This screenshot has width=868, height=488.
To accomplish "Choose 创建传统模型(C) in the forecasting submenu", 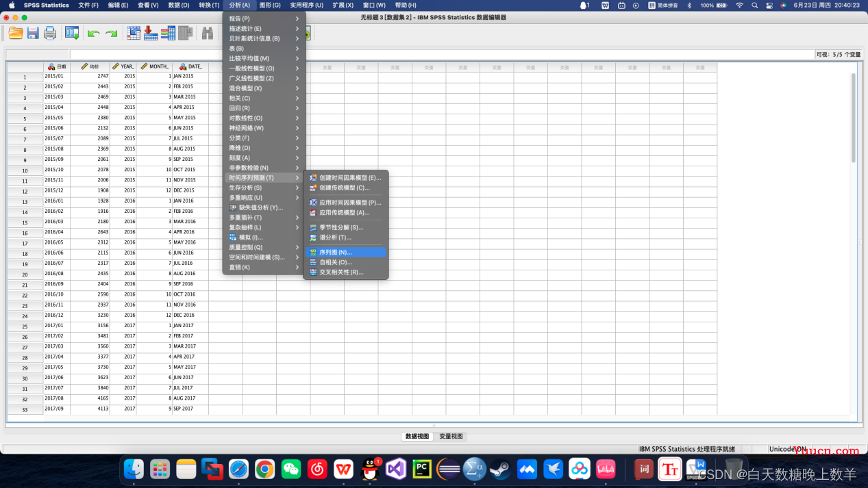I will tap(346, 188).
